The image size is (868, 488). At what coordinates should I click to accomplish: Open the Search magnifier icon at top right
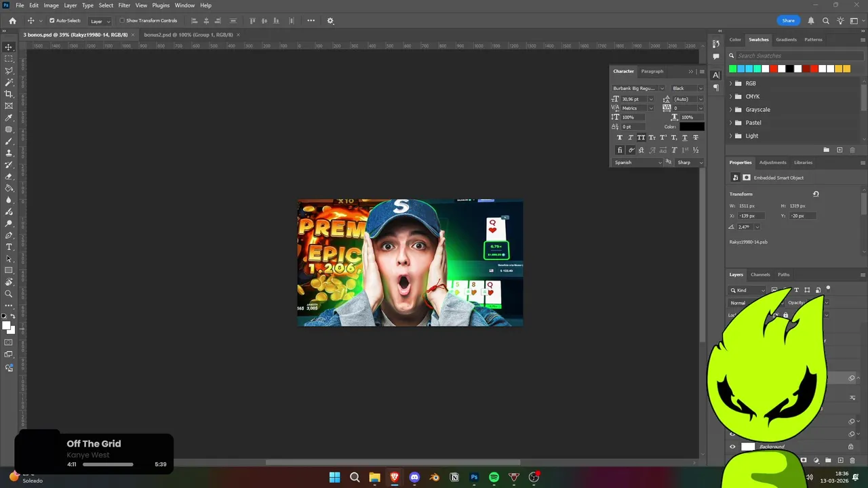coord(826,20)
